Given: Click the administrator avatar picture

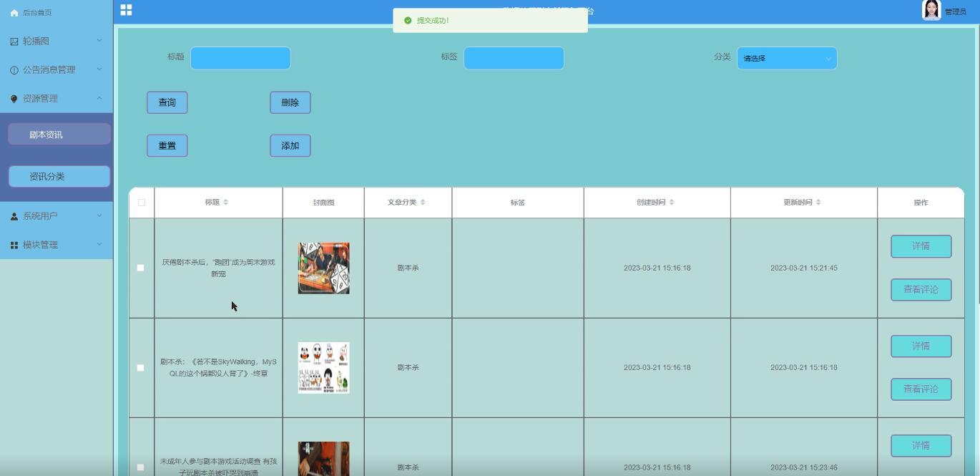Looking at the screenshot, I should click(x=931, y=10).
